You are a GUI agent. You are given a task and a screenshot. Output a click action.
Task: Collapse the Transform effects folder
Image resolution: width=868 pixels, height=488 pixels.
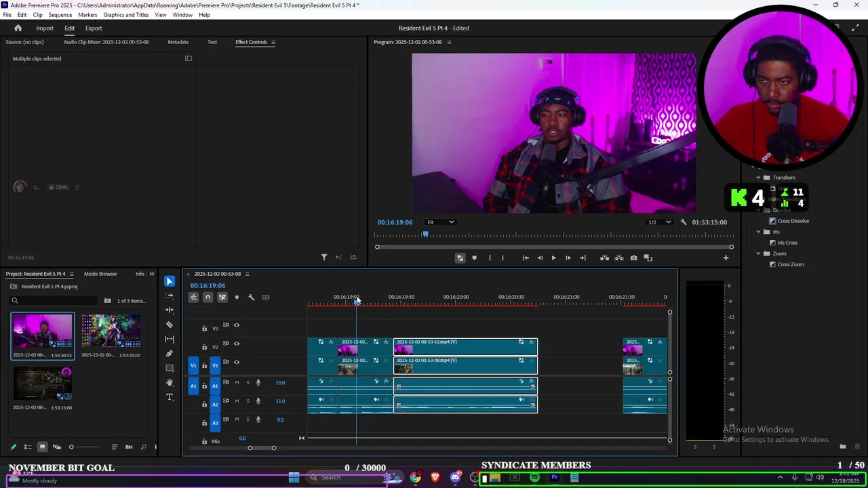[x=758, y=178]
